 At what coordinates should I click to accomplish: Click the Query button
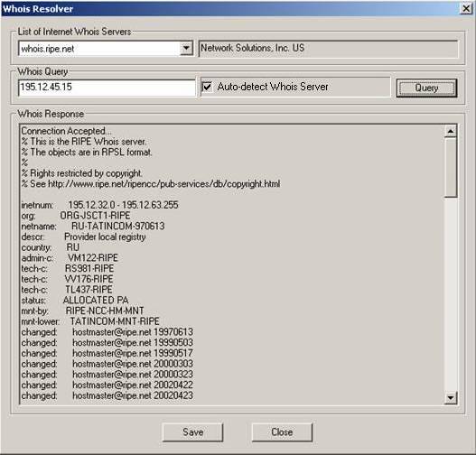426,88
